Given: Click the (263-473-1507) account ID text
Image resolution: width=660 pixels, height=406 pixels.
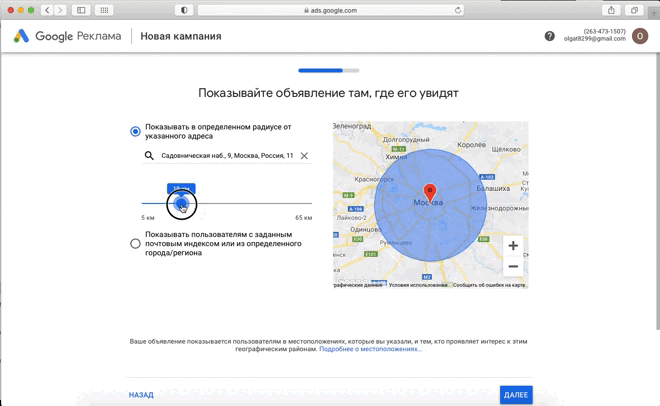Looking at the screenshot, I should (x=604, y=32).
